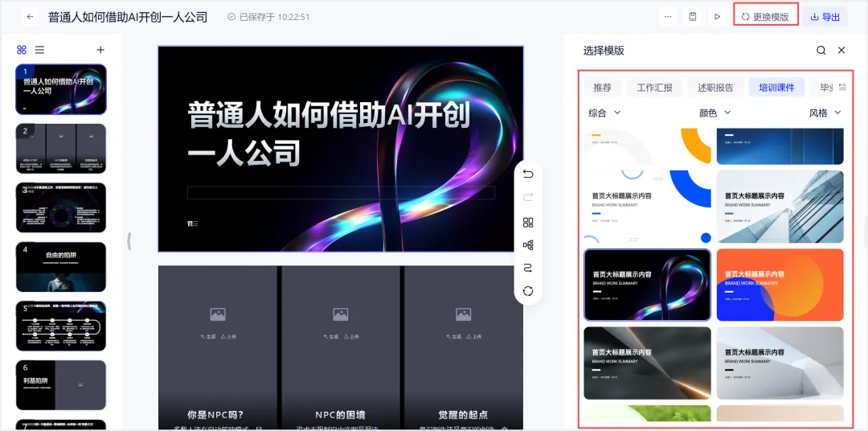This screenshot has width=868, height=431.
Task: Add a new slide with plus icon
Action: [100, 50]
